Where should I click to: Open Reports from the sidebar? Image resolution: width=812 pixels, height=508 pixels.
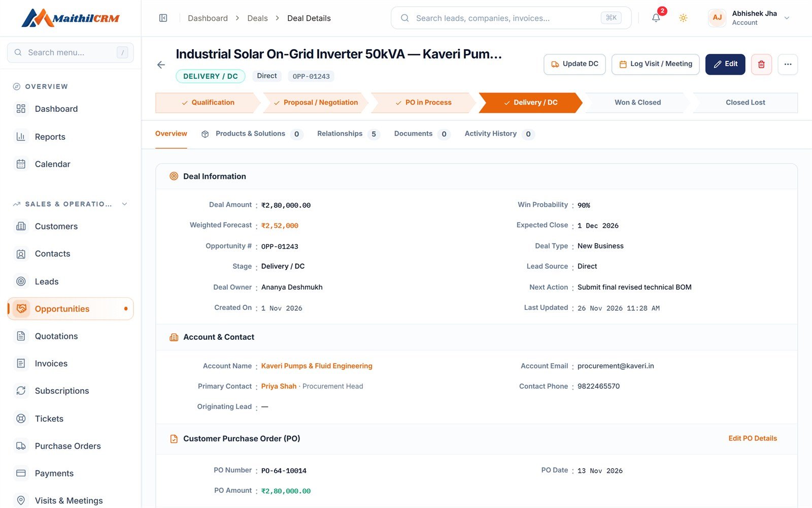tap(71, 137)
